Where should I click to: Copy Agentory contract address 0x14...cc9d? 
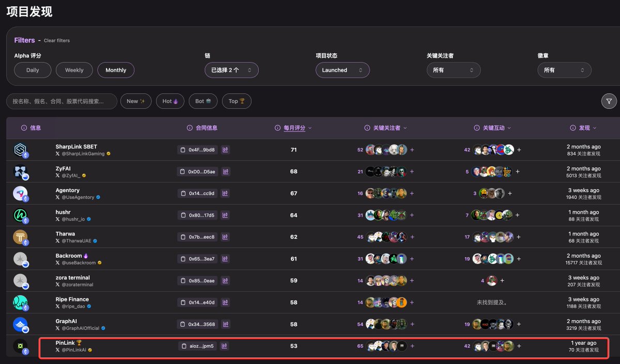197,193
